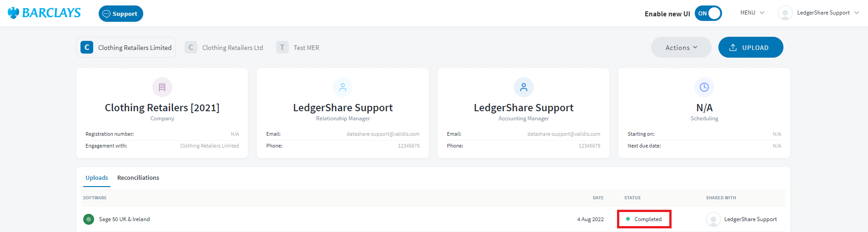Select the Clothing Retailers Ltd company
Image resolution: width=868 pixels, height=232 pixels.
pos(224,48)
